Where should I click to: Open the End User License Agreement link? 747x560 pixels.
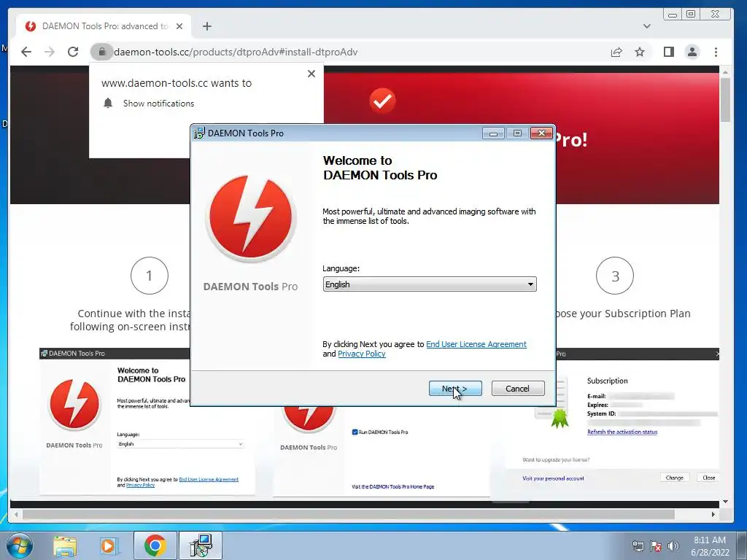pyautogui.click(x=476, y=344)
